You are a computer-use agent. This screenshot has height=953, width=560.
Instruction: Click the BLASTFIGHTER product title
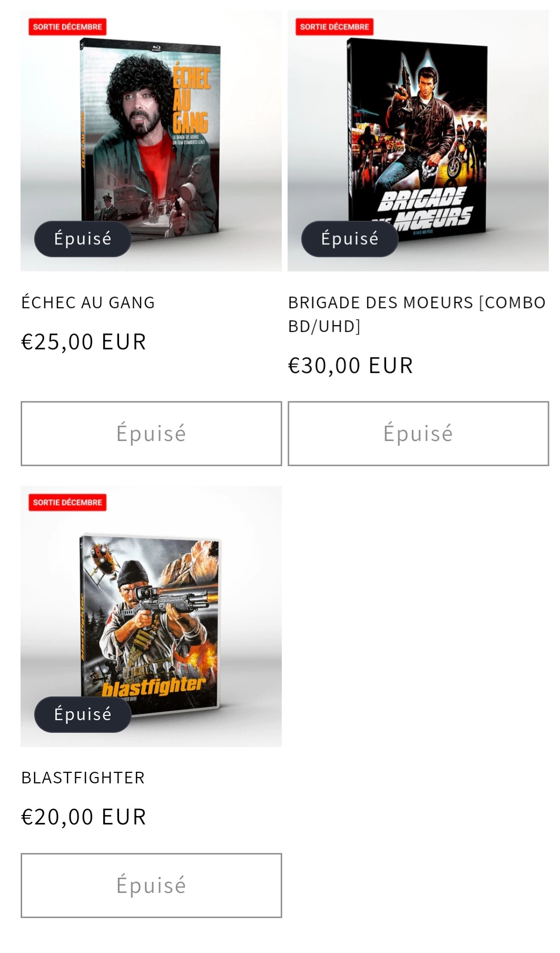pyautogui.click(x=83, y=778)
